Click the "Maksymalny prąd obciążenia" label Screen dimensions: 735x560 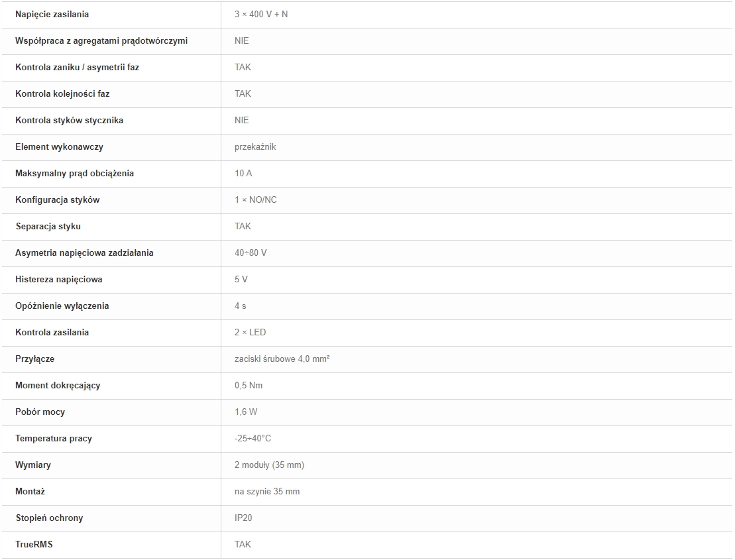[74, 173]
